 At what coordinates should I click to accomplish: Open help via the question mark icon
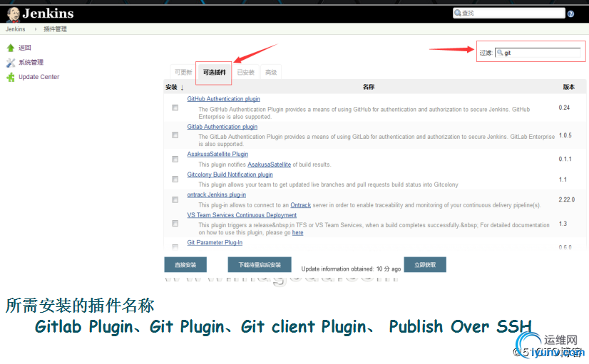[570, 14]
